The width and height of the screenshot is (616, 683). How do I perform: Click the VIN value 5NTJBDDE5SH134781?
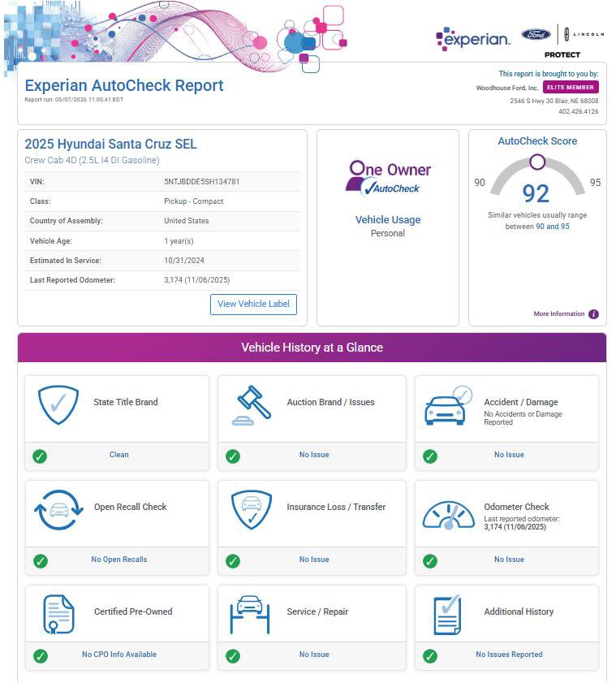[x=201, y=182]
